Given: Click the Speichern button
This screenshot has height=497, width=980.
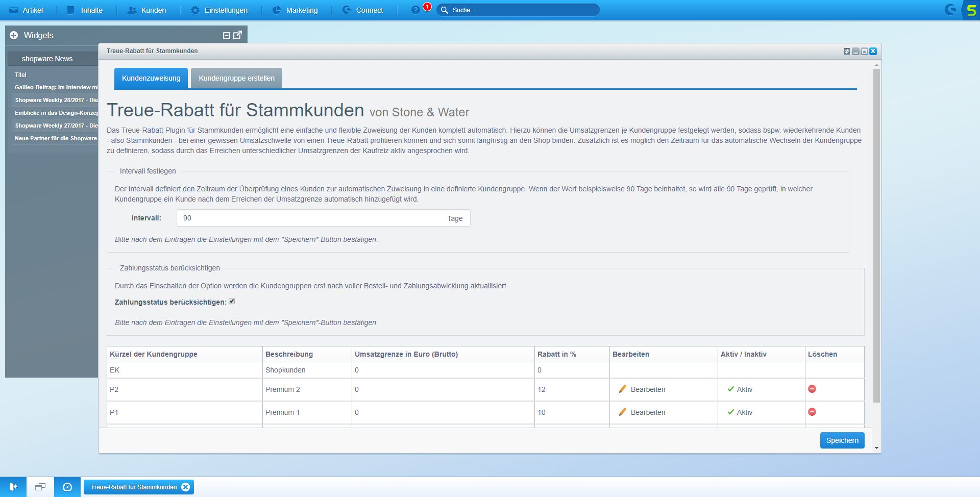Looking at the screenshot, I should [842, 440].
